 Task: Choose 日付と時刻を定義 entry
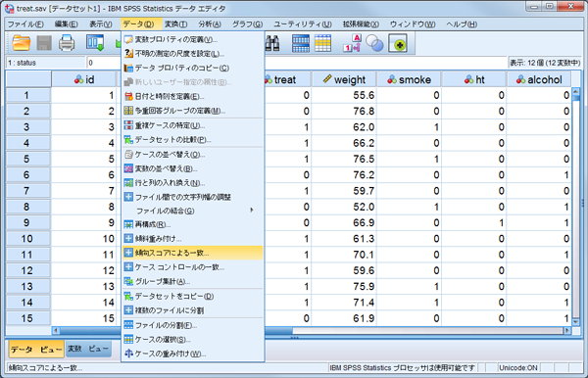193,96
